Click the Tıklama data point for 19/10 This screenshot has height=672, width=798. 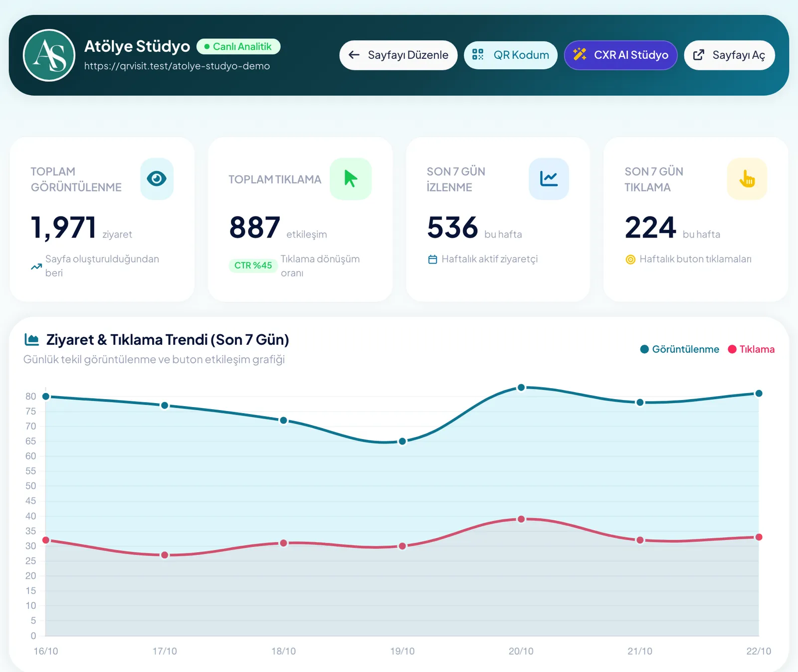tap(402, 546)
